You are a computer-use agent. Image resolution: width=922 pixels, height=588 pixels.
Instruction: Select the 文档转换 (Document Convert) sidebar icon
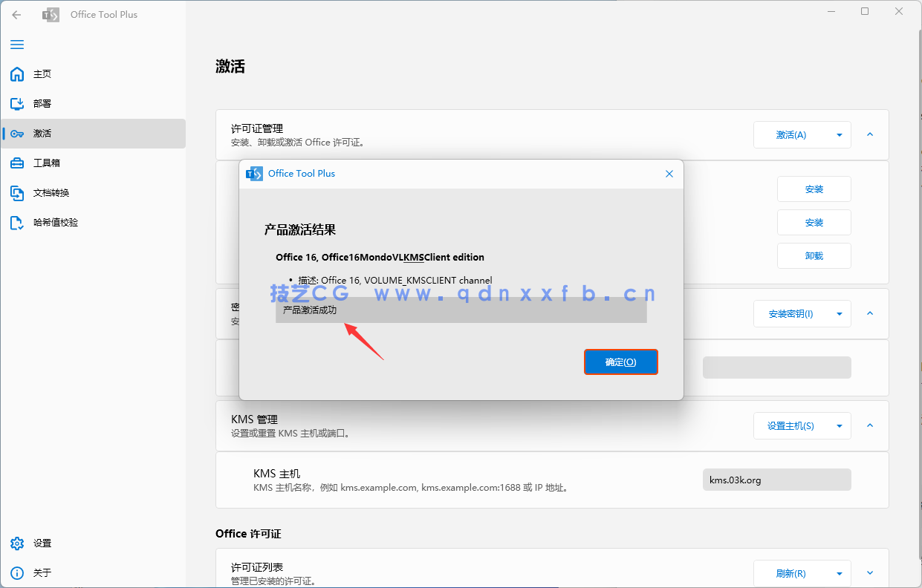[16, 192]
